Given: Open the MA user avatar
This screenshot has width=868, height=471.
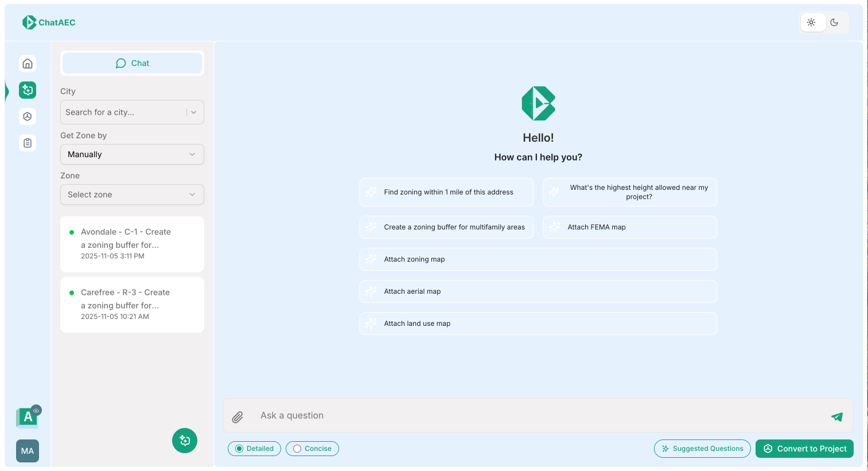Looking at the screenshot, I should pyautogui.click(x=27, y=451).
